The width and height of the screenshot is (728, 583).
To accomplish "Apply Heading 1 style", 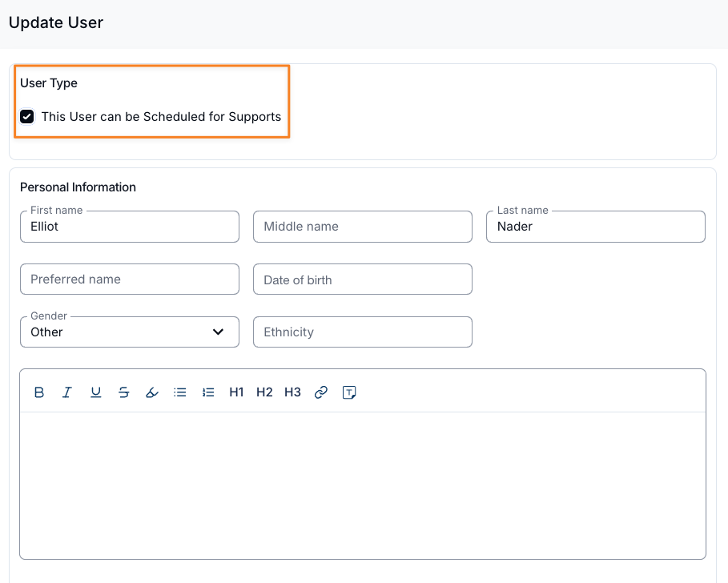I will tap(236, 392).
